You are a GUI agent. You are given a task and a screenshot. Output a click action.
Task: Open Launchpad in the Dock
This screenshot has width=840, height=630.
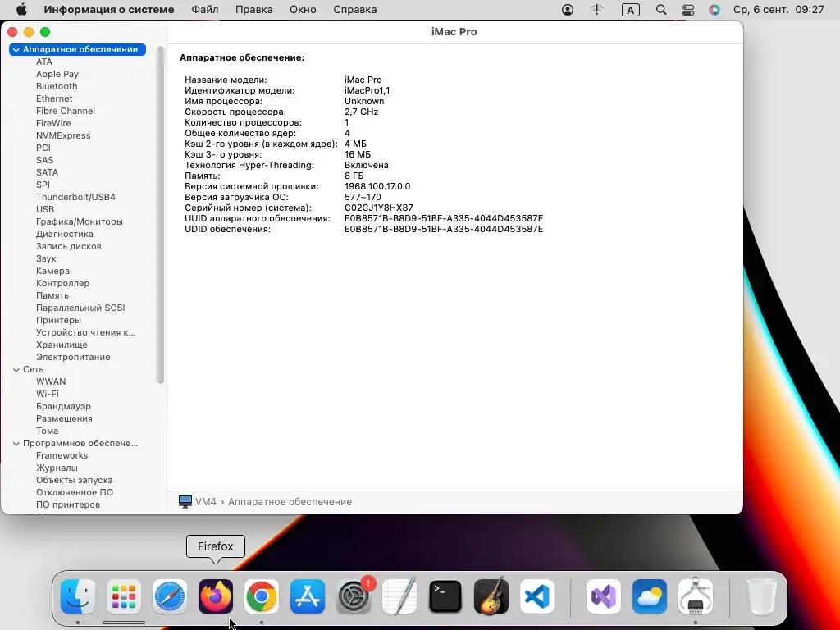pos(124,596)
